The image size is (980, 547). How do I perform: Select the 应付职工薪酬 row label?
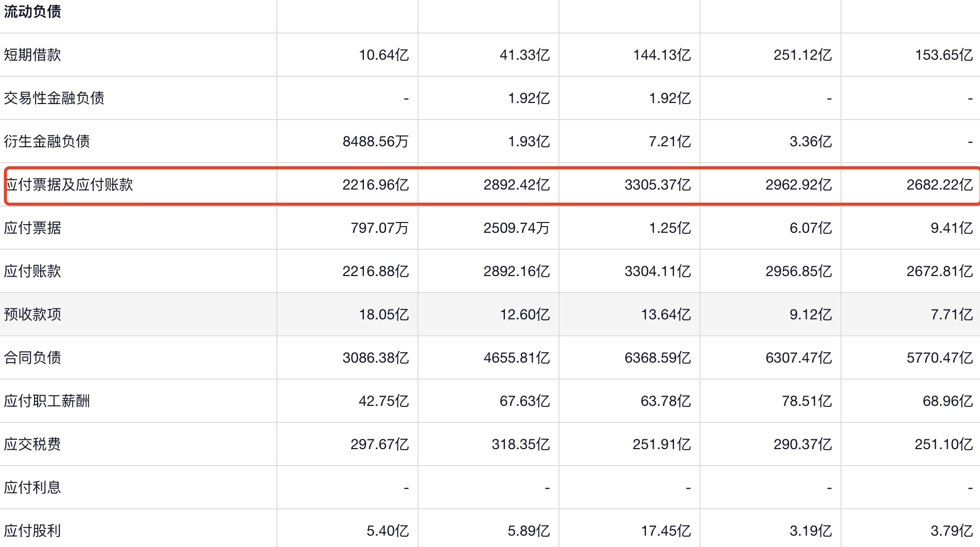[47, 401]
